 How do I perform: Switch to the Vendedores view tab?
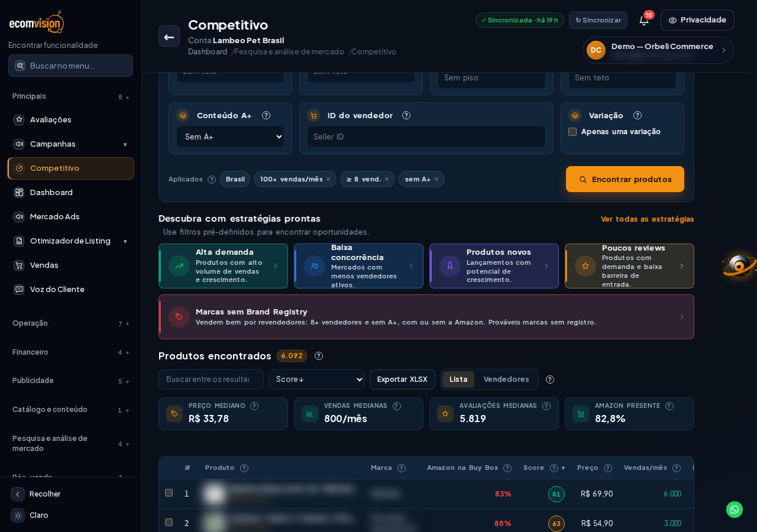[506, 379]
